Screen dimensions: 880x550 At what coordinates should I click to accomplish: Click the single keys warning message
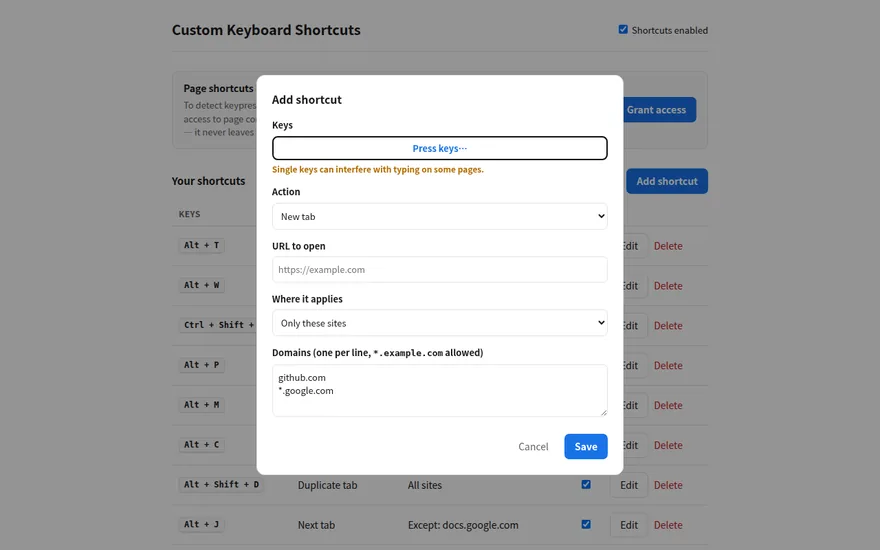pyautogui.click(x=378, y=169)
